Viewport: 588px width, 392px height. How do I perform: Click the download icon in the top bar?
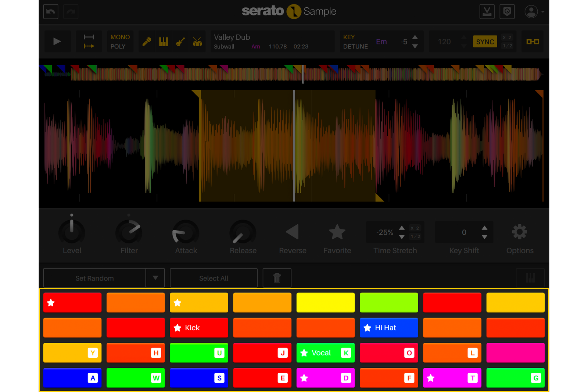pos(487,11)
